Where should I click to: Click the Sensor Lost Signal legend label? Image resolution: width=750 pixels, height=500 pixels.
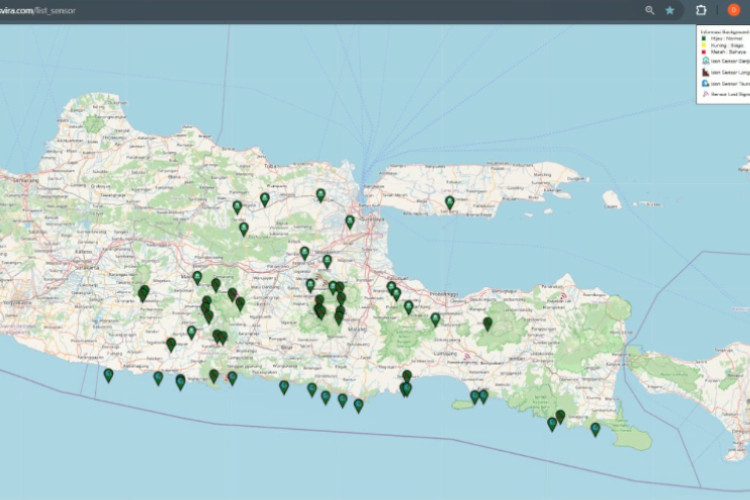tap(729, 95)
